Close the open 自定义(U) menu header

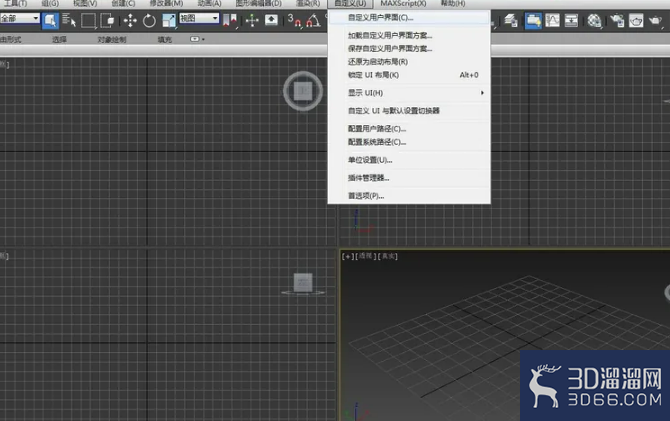click(x=350, y=4)
